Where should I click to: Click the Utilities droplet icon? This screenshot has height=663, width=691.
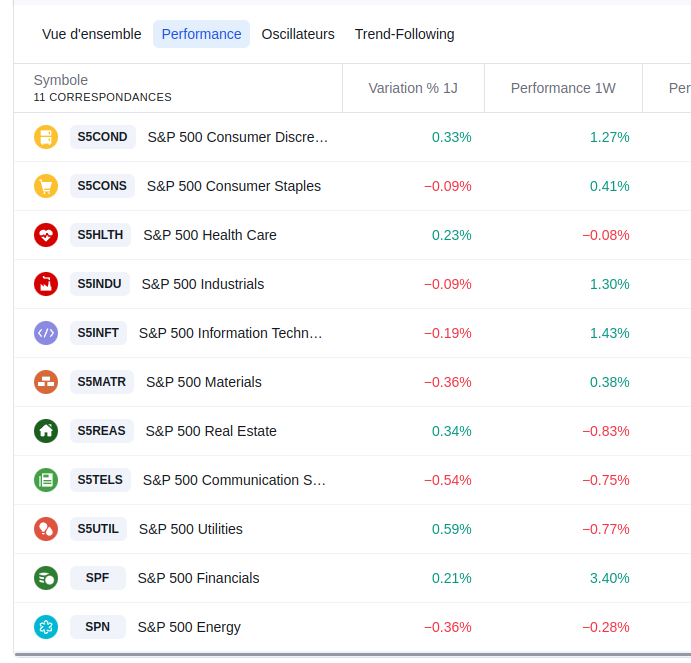pyautogui.click(x=45, y=529)
